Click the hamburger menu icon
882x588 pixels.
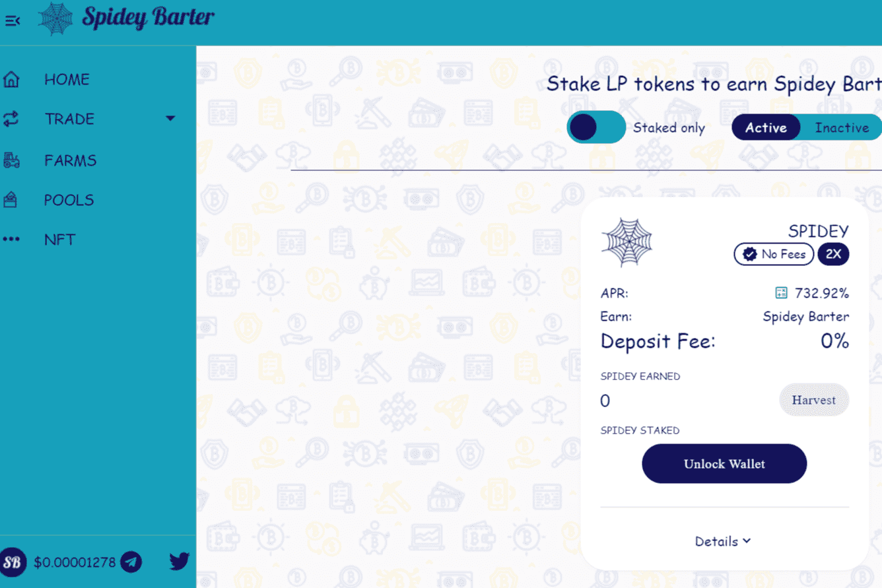pyautogui.click(x=13, y=20)
